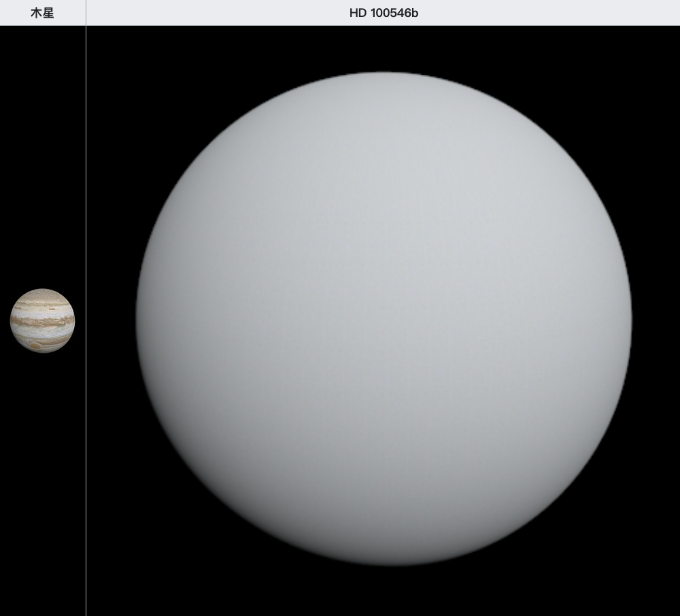Viewport: 680px width, 616px height.
Task: Click the leftmost edge of the gray exoplanet
Action: (x=137, y=318)
